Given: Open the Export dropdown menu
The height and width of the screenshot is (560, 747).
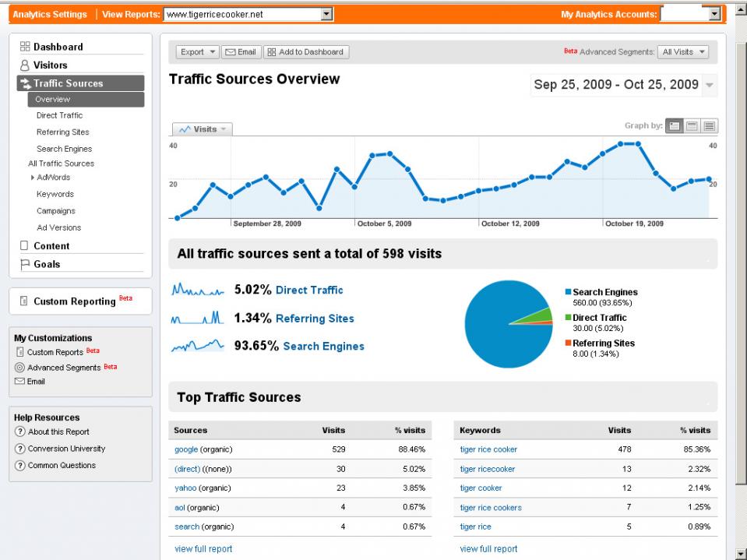Looking at the screenshot, I should (199, 52).
